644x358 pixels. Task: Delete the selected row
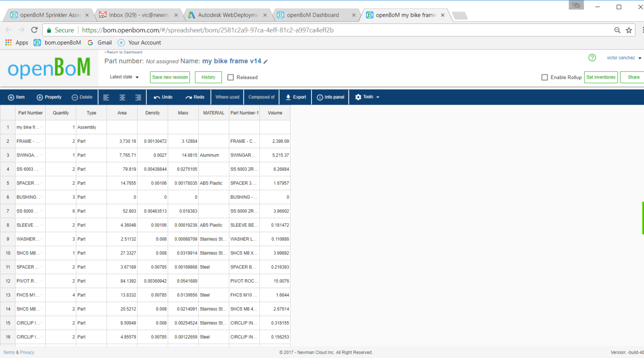[82, 97]
